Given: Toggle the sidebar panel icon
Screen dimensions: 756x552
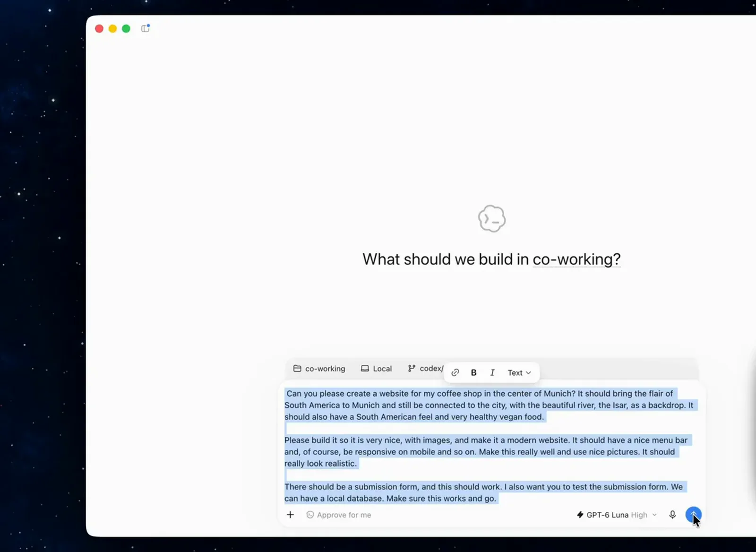Looking at the screenshot, I should pos(146,28).
